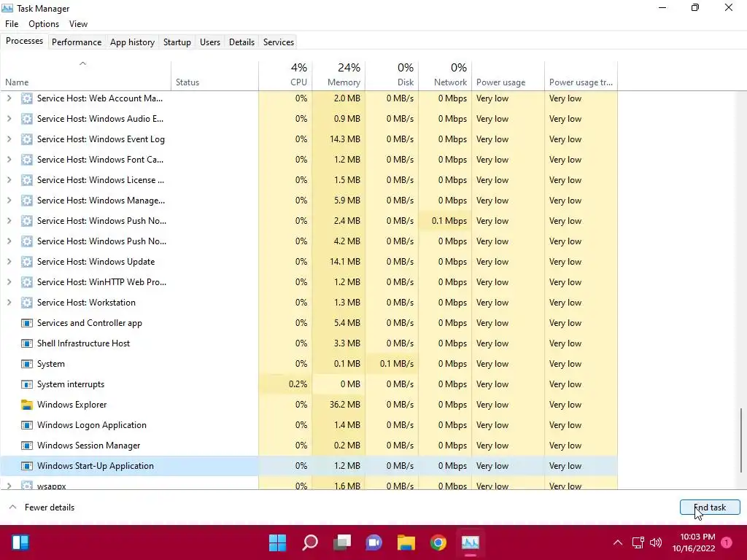
Task: Click the Windows Start-Up Application icon
Action: tap(27, 466)
